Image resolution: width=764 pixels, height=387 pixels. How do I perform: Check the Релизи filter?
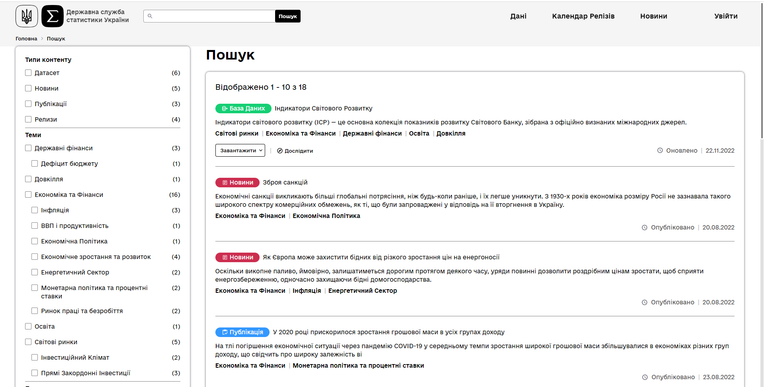coord(28,119)
